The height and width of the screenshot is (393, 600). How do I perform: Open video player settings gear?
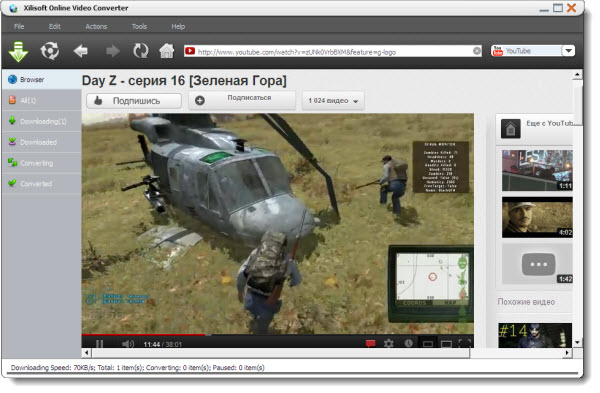pyautogui.click(x=389, y=343)
